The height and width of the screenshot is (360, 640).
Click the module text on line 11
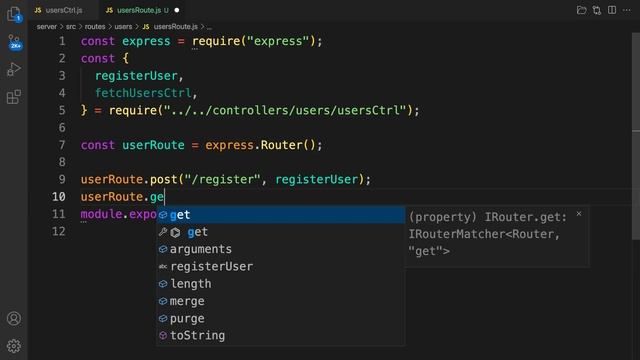[101, 214]
